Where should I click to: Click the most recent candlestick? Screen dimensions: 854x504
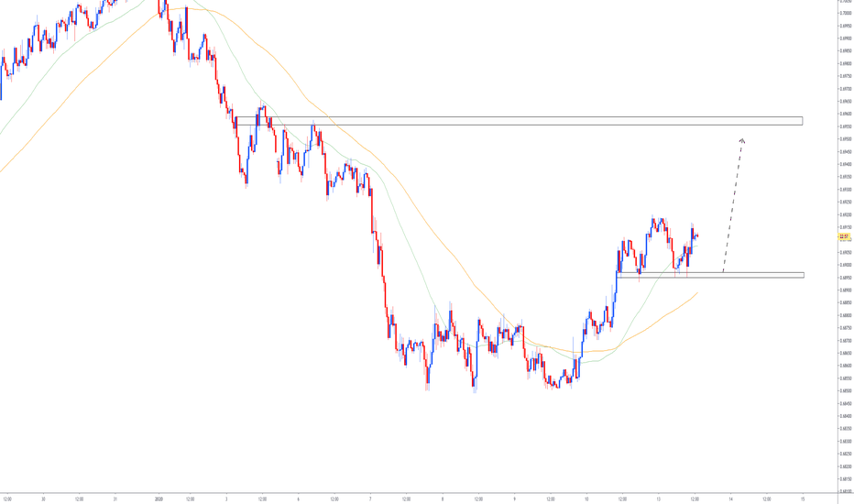pyautogui.click(x=698, y=236)
